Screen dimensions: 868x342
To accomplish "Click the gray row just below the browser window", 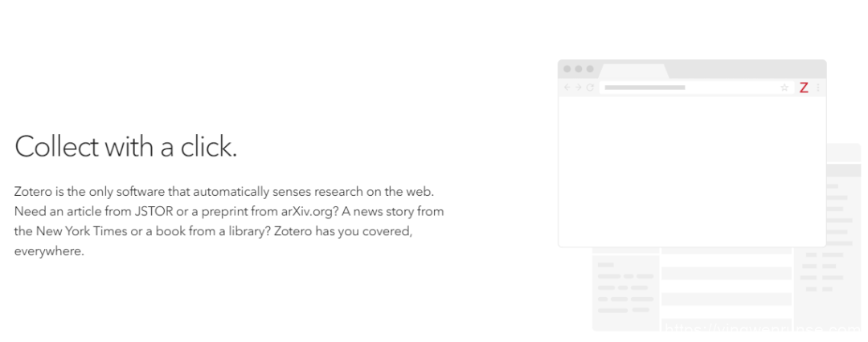I will [727, 250].
